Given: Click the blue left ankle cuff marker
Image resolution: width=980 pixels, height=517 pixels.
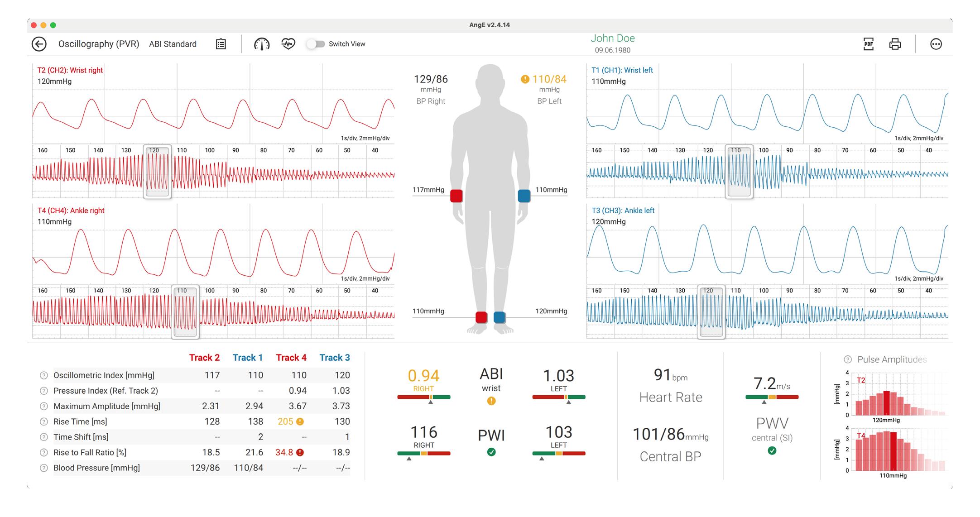Looking at the screenshot, I should (x=500, y=317).
